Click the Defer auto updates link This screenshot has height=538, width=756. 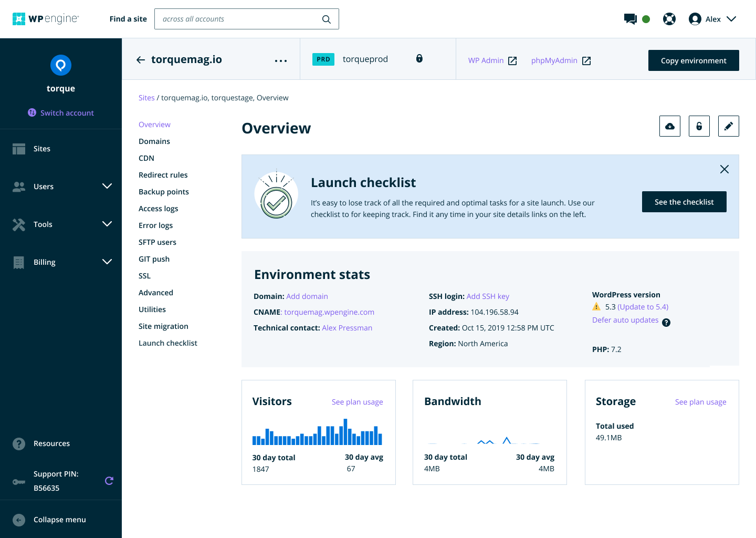click(x=625, y=320)
